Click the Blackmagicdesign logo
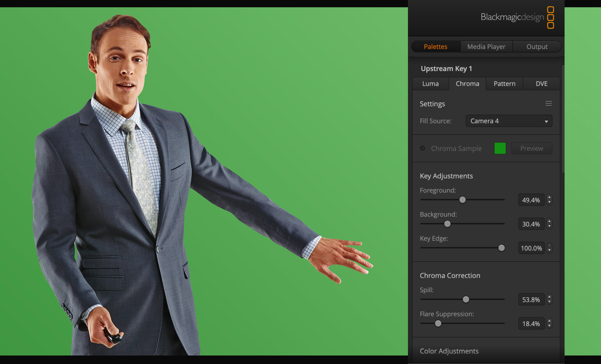Screen dimensions: 601x364 click(x=512, y=17)
